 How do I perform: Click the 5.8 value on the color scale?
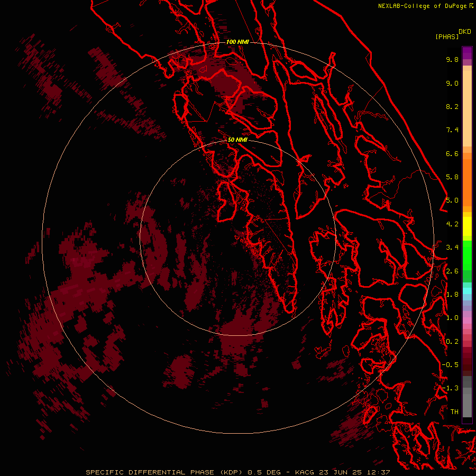tap(452, 177)
